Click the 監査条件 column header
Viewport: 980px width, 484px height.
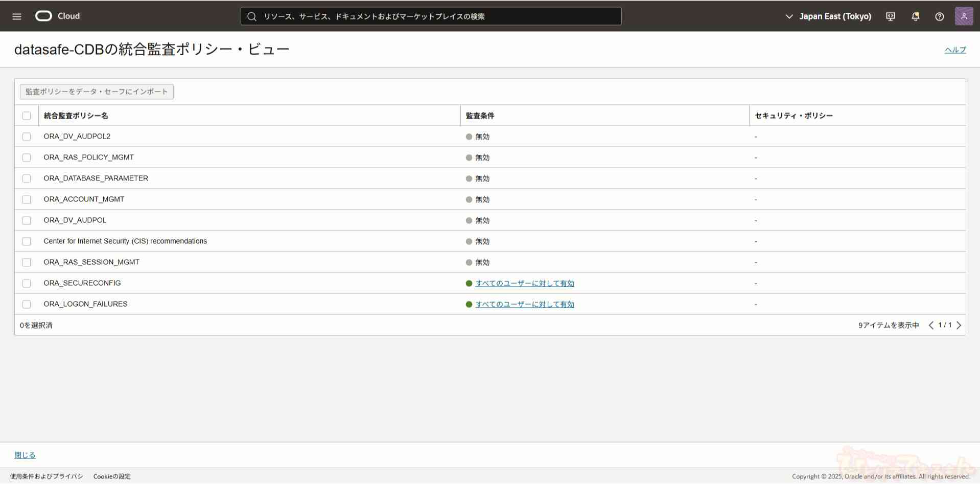pyautogui.click(x=480, y=116)
